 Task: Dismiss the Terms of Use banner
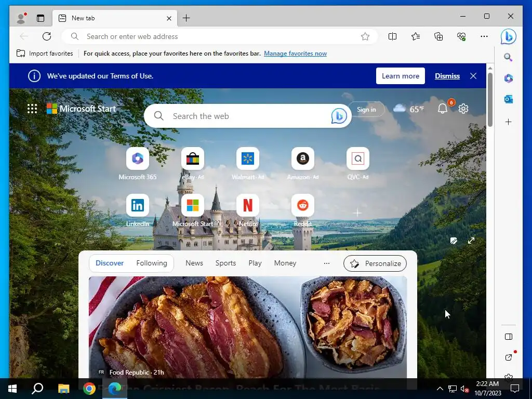(447, 76)
